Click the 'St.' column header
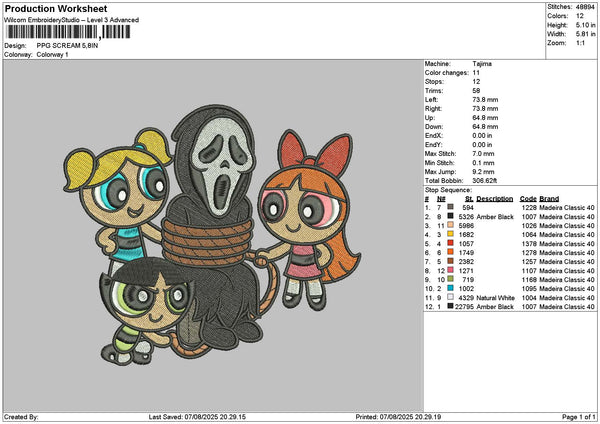Image resolution: width=600 pixels, height=424 pixels. [x=469, y=199]
